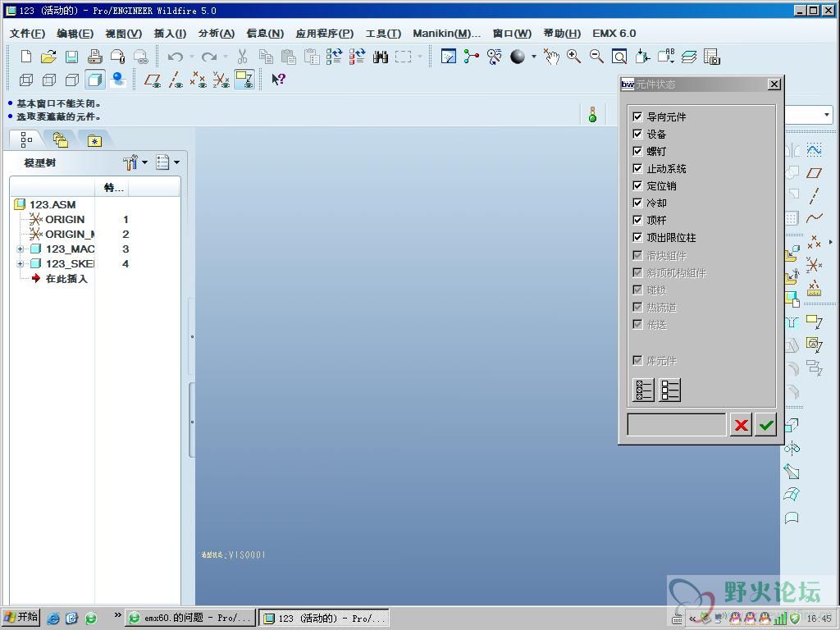Click the text field in the 元件状态 dialog
The image size is (840, 630).
(677, 425)
